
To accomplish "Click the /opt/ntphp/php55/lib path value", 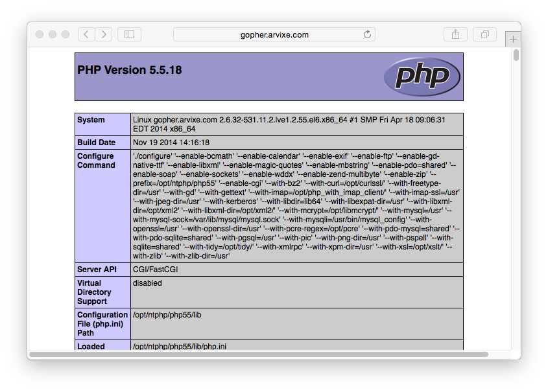I will click(167, 315).
